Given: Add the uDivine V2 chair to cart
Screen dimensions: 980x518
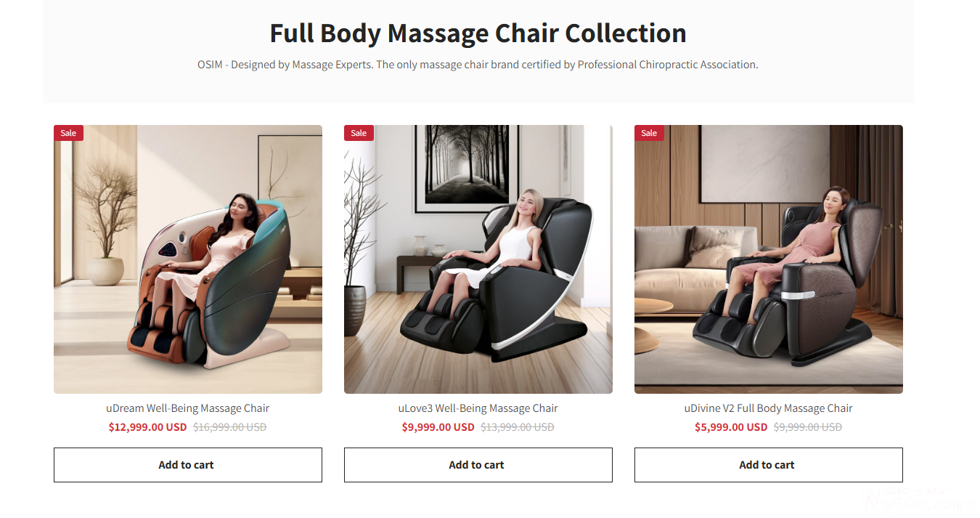Looking at the screenshot, I should pos(769,465).
